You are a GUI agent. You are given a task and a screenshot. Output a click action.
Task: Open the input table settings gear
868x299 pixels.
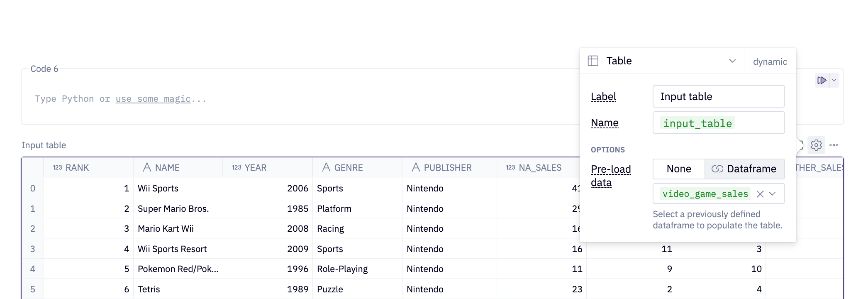[x=816, y=145]
